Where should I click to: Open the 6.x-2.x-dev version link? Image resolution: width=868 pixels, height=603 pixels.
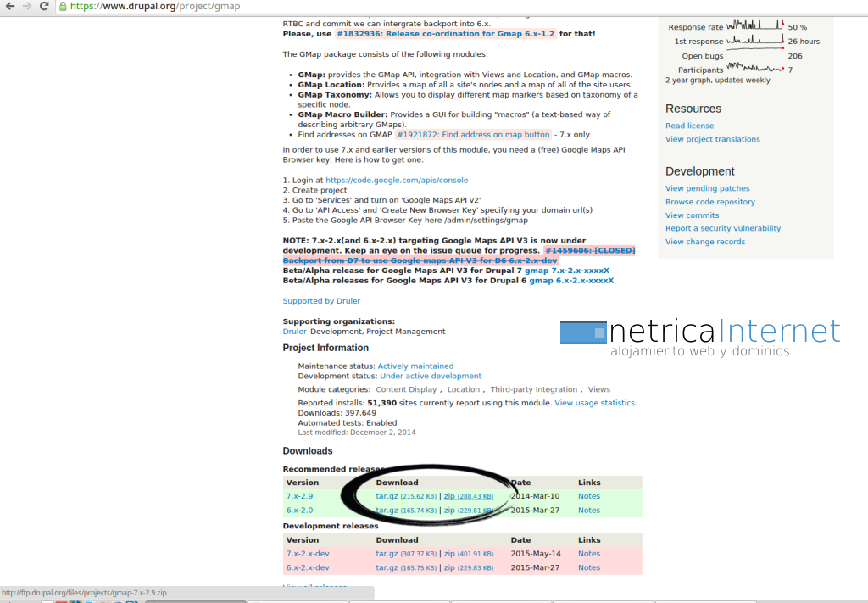(308, 568)
